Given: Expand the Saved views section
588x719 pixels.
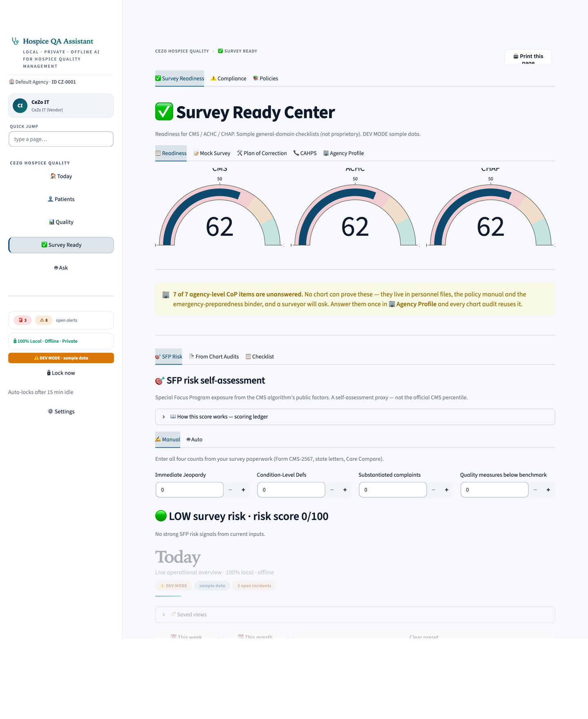Looking at the screenshot, I should [x=355, y=614].
